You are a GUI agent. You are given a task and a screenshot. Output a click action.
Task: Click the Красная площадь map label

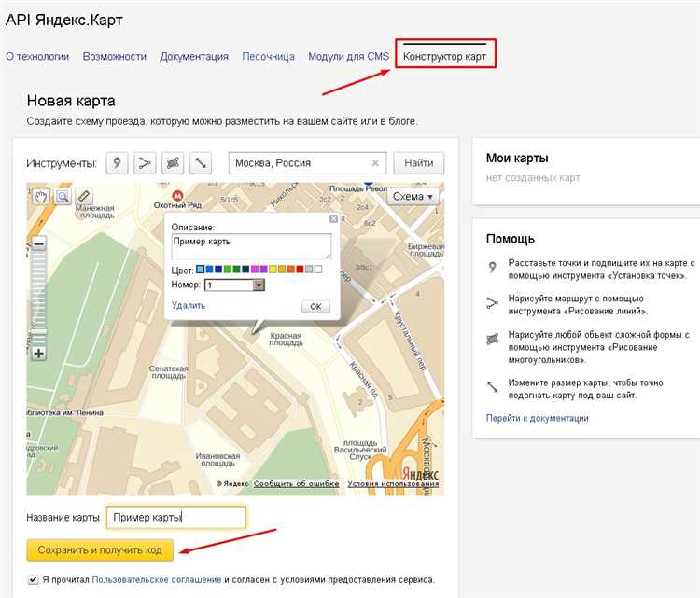286,340
